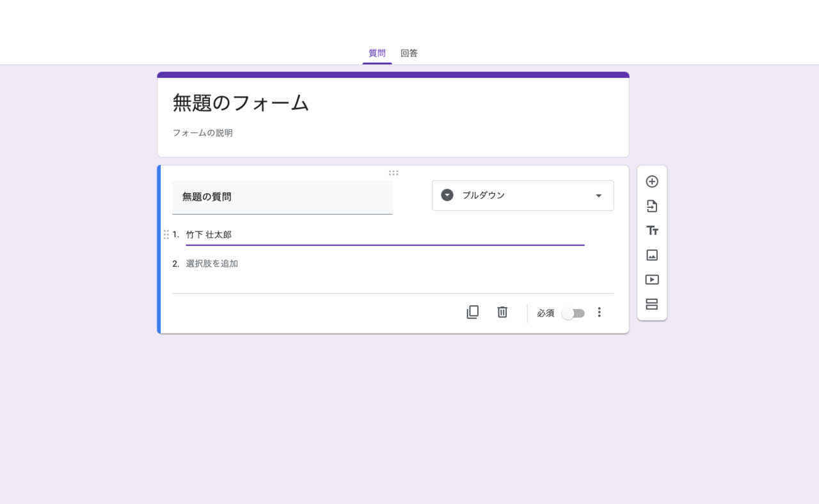Click the import questions icon
This screenshot has width=819, height=504.
click(x=652, y=206)
